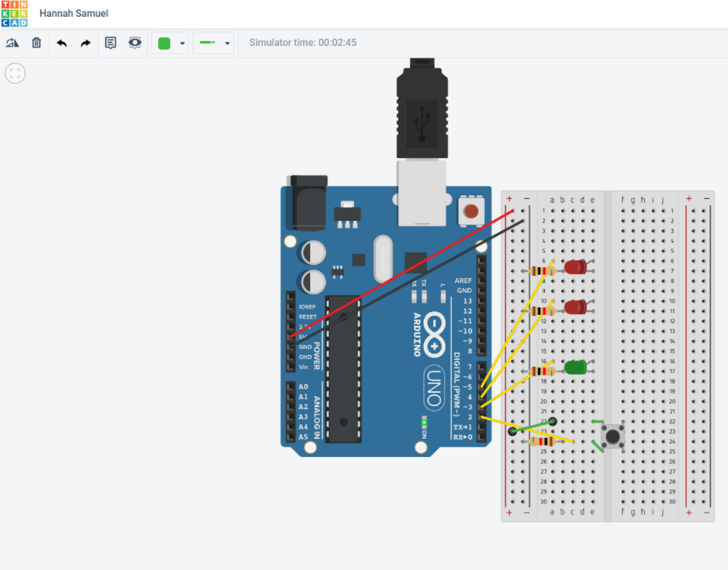Open the notes tool
728x570 pixels.
(x=110, y=43)
